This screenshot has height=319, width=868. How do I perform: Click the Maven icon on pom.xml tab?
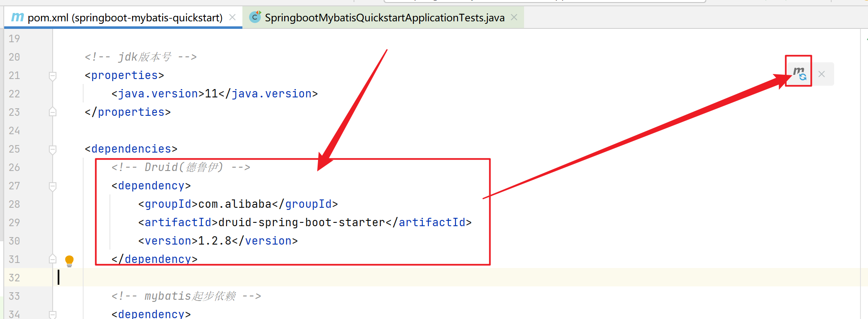click(17, 17)
